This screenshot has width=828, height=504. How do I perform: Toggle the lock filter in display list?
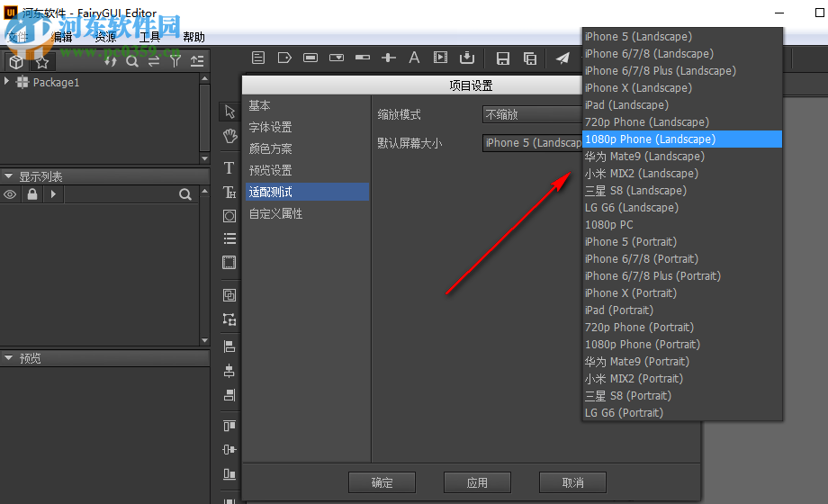(x=32, y=194)
